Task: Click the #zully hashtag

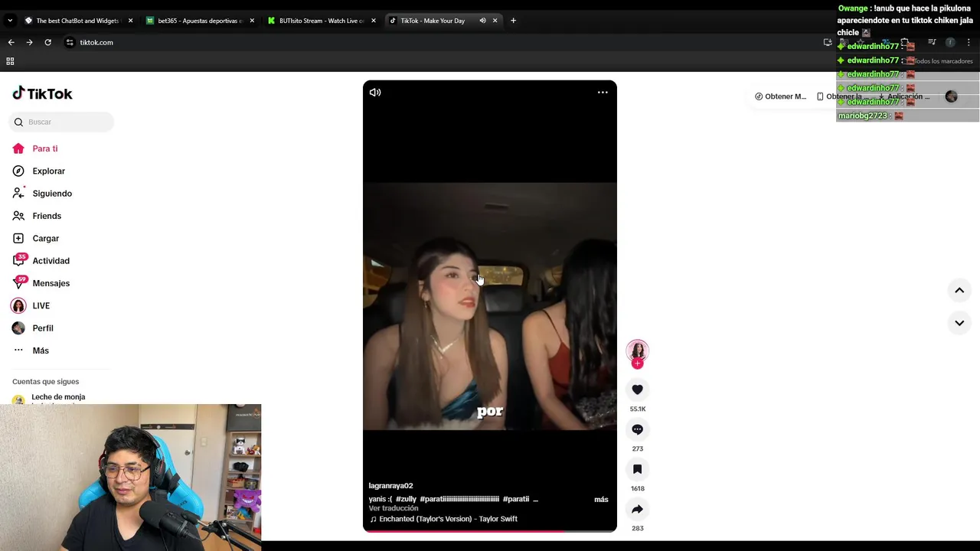Action: click(x=406, y=499)
